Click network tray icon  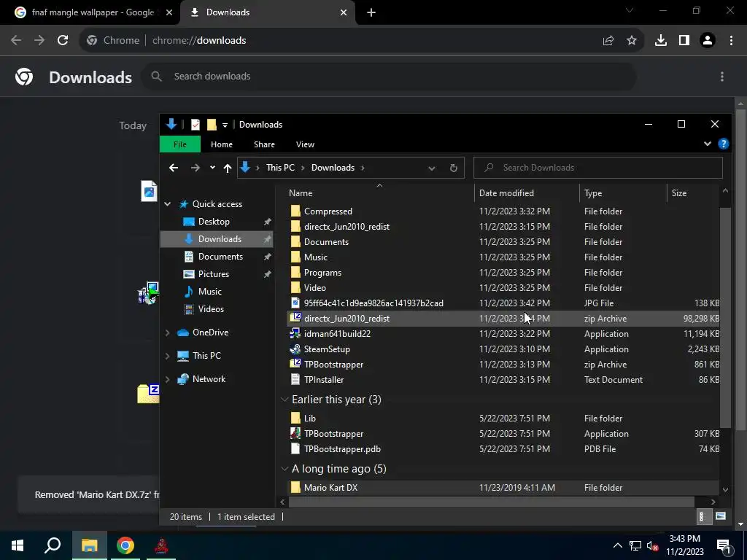(635, 545)
